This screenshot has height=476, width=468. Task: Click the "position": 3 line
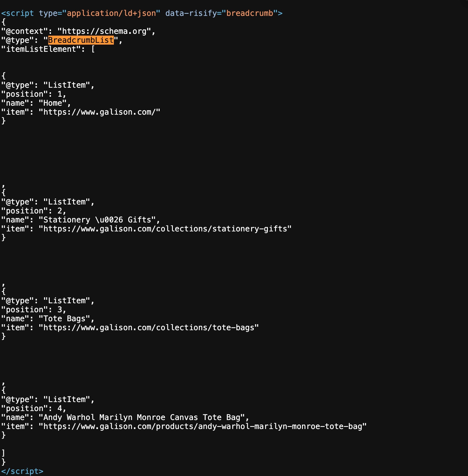click(x=34, y=310)
